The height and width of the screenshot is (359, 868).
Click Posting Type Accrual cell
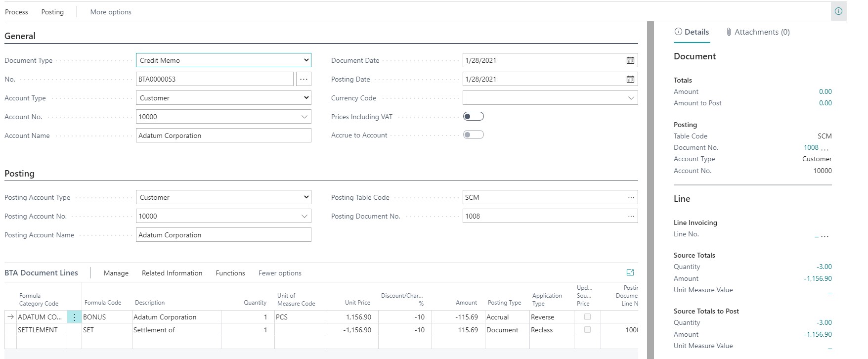tap(507, 317)
